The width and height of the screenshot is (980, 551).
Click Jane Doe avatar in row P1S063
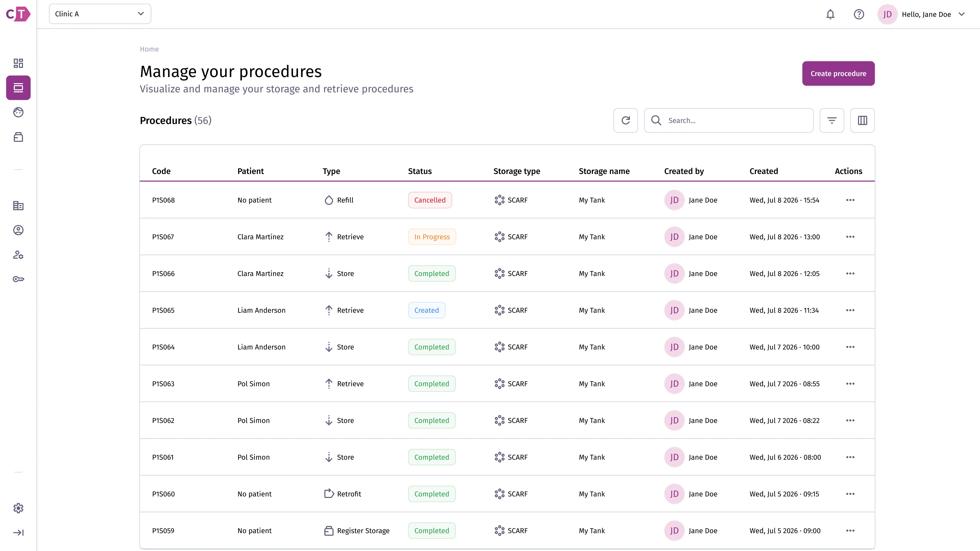click(674, 384)
